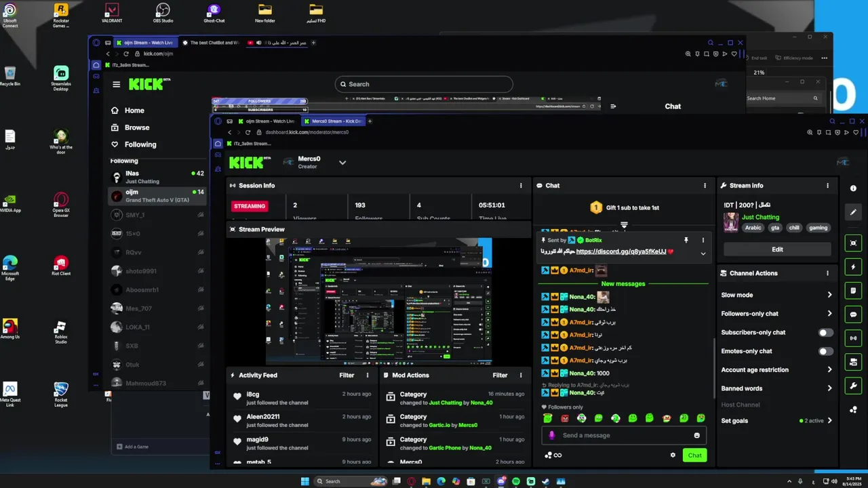Image resolution: width=868 pixels, height=488 pixels.
Task: Open INas channel in Following list
Action: 157,177
